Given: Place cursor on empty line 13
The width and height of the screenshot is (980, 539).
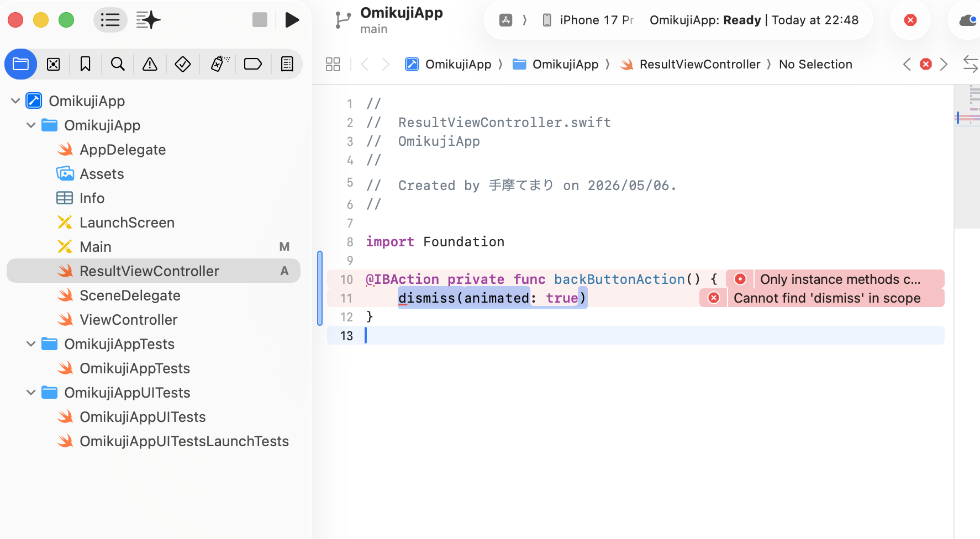Looking at the screenshot, I should pyautogui.click(x=635, y=335).
